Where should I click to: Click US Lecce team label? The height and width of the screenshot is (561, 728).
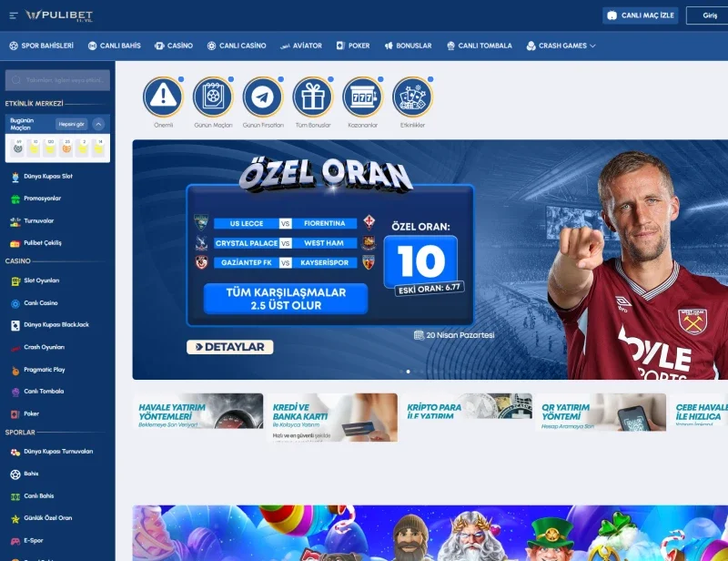pos(246,223)
